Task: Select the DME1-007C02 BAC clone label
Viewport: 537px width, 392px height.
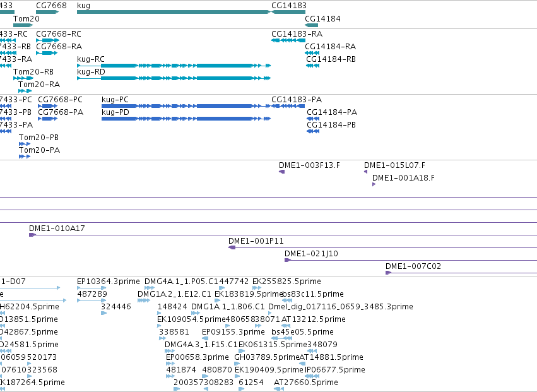Action: tap(413, 266)
